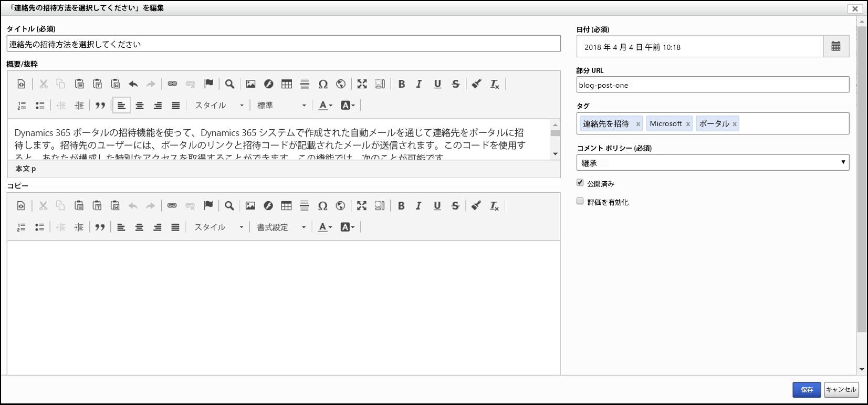The image size is (868, 405).
Task: Open background color dropdown in summary editor
Action: click(x=348, y=106)
